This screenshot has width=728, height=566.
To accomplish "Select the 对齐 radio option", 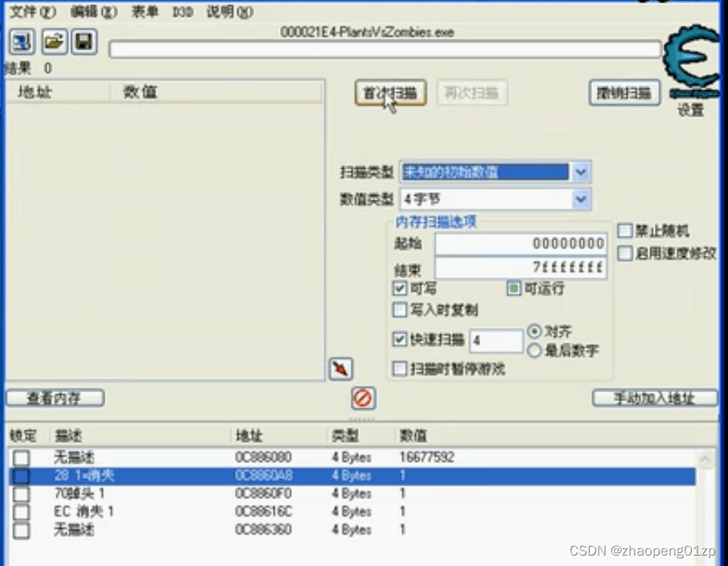I will pos(535,330).
